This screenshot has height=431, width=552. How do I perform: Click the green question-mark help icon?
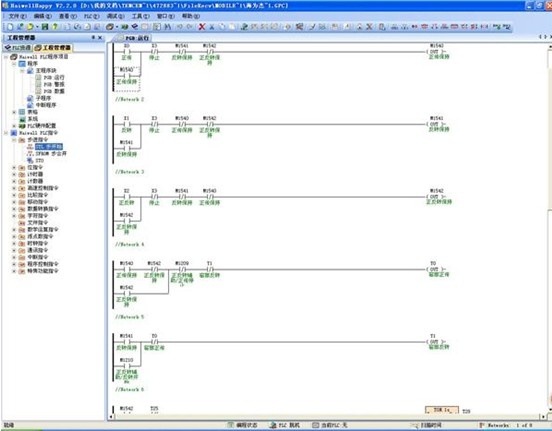55,27
